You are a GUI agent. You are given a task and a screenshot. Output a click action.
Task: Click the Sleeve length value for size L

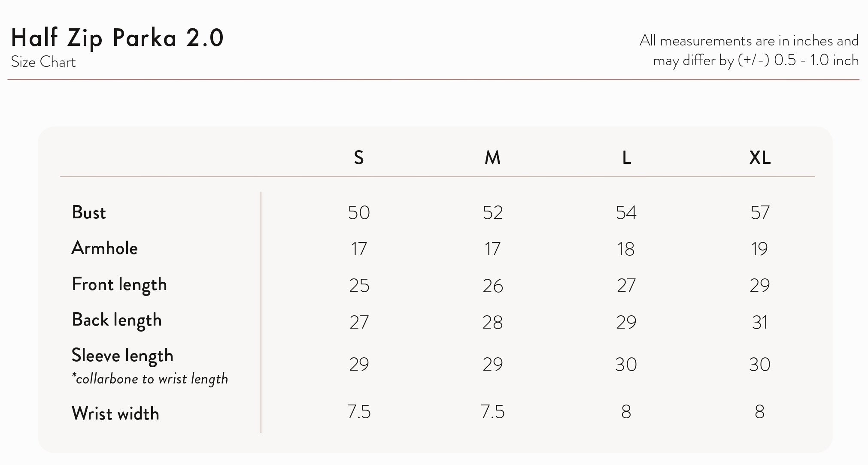(x=626, y=365)
